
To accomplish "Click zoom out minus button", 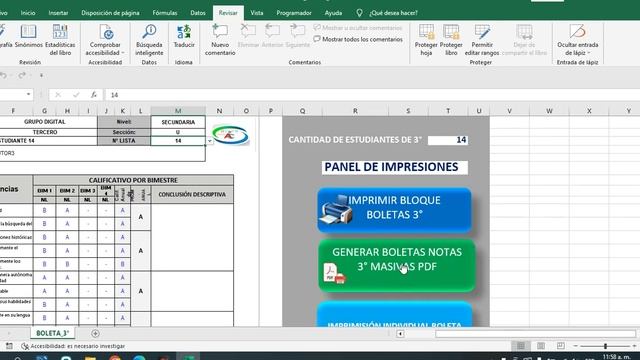I will (575, 346).
